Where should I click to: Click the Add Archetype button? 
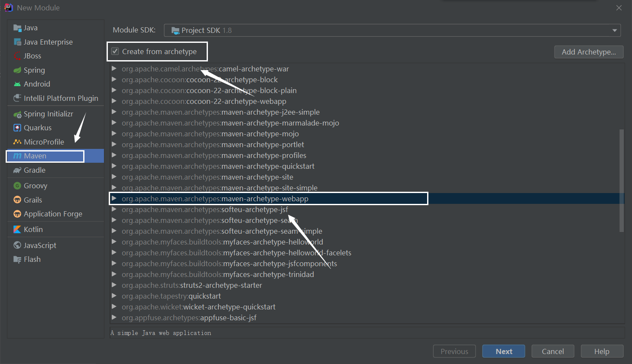(589, 52)
